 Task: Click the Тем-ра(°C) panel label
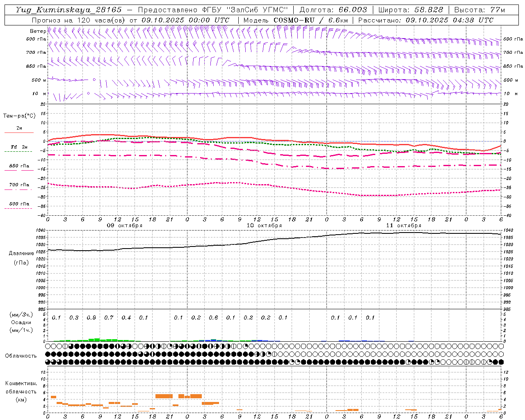(x=19, y=116)
